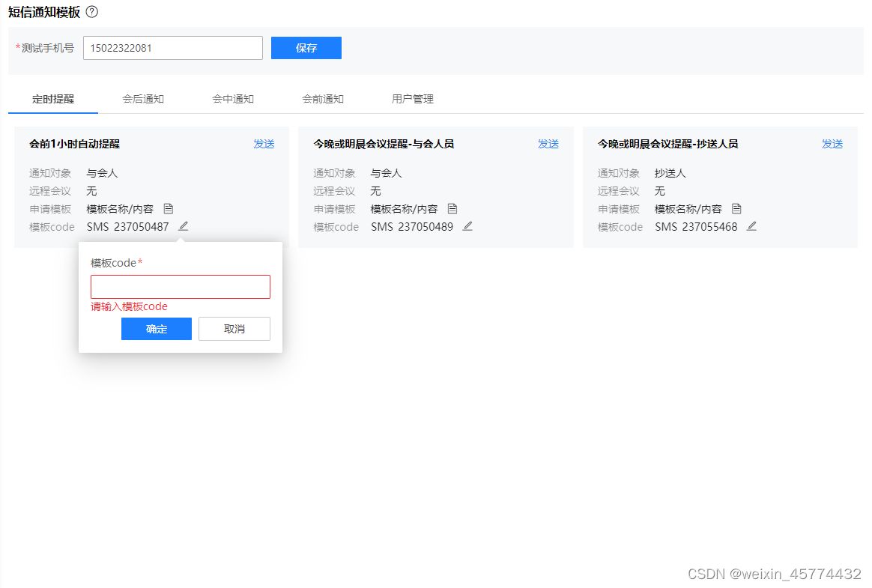Switch to the 会后通知 tab
Screen dimensions: 872x588
click(x=143, y=99)
